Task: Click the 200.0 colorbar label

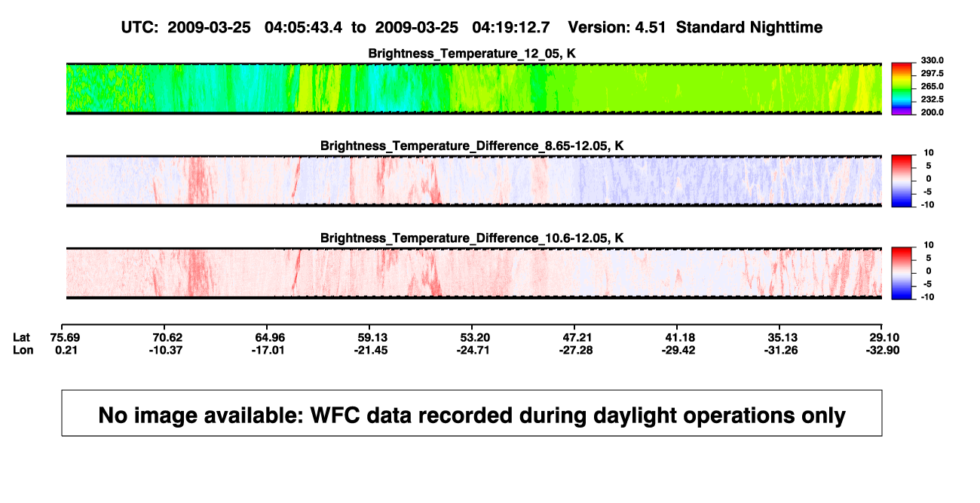Action: point(933,112)
